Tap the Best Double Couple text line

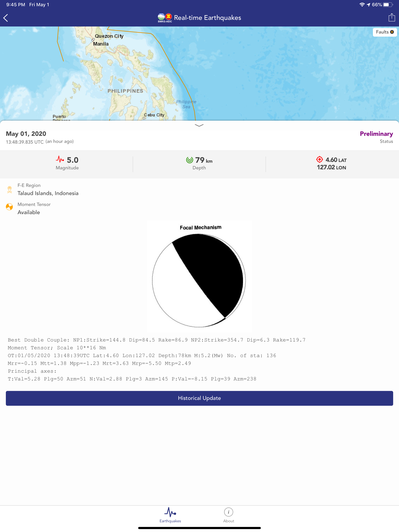click(x=156, y=340)
